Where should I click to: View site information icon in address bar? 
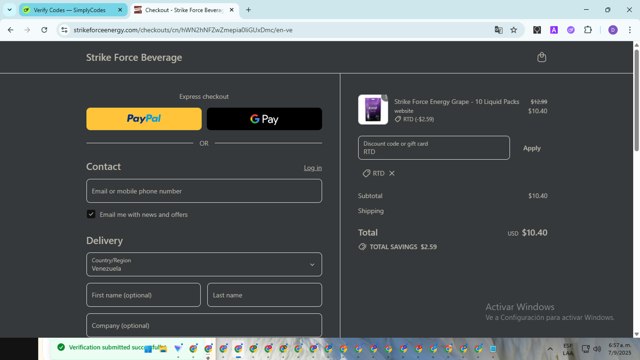coord(64,30)
